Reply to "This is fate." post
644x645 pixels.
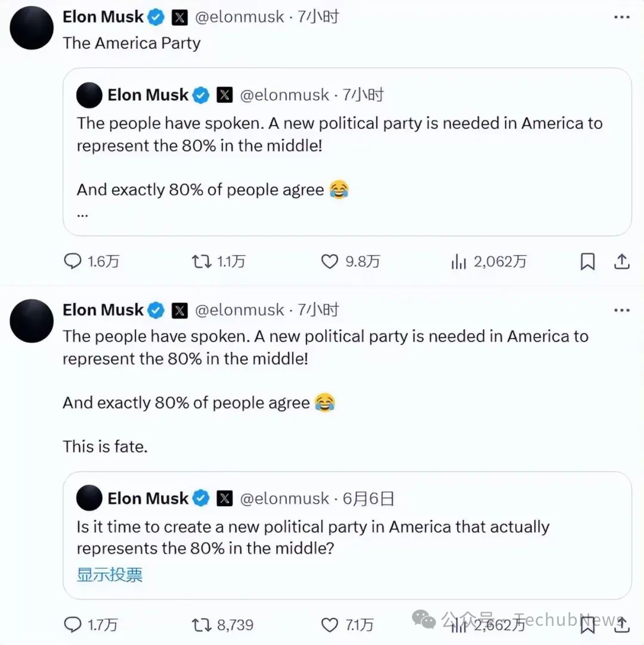coord(73,624)
